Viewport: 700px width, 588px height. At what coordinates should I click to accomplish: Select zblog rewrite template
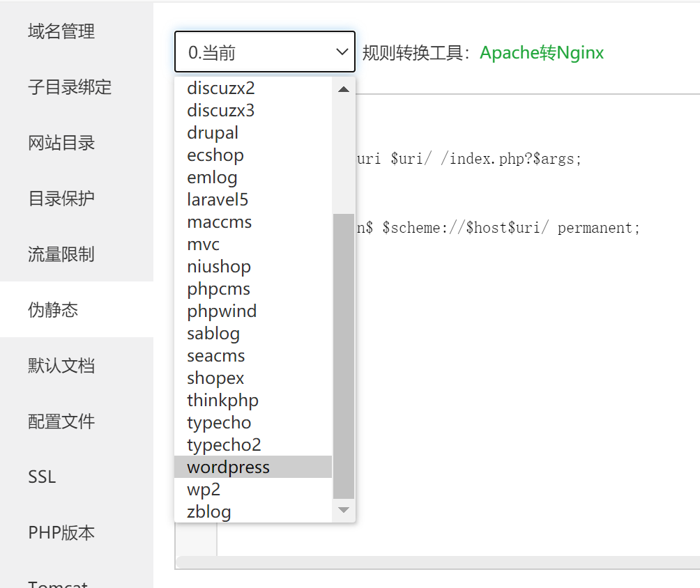point(208,512)
